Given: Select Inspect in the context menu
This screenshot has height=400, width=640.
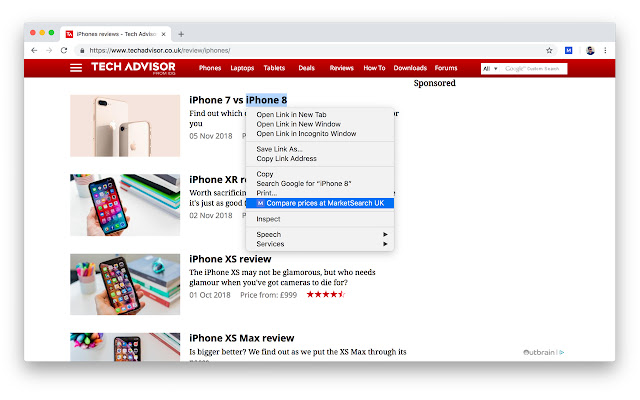Looking at the screenshot, I should pyautogui.click(x=320, y=219).
